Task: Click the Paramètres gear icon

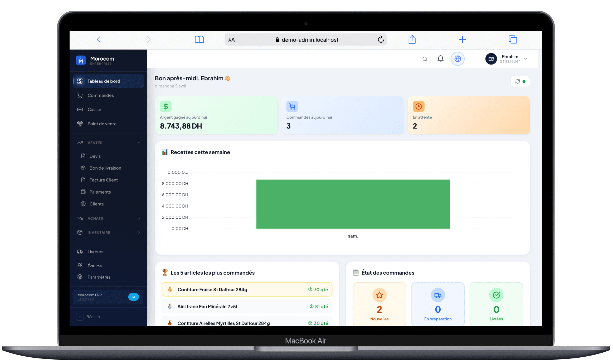Action: pos(80,277)
